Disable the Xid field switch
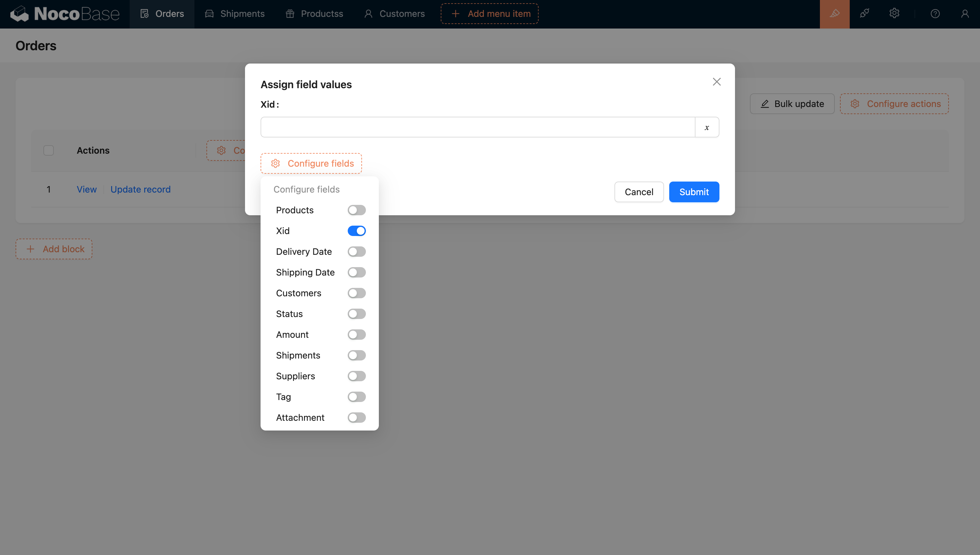980x555 pixels. (356, 231)
